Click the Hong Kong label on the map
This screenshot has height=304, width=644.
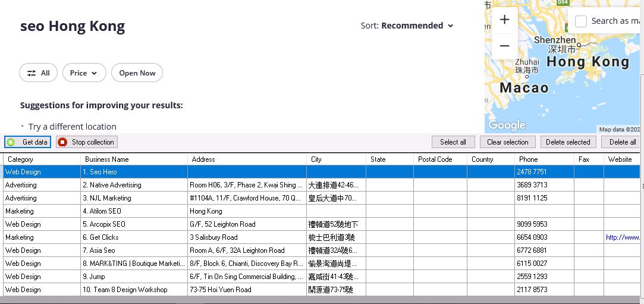[x=588, y=62]
